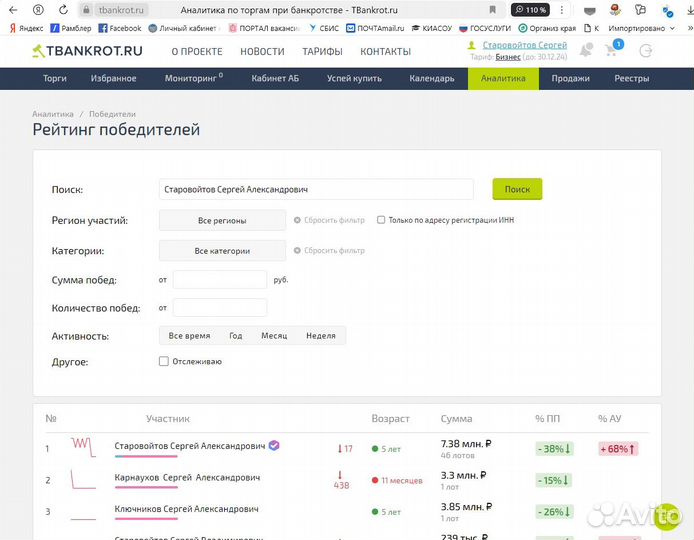Screen dimensions: 694x540
Task: Open ТАРИФЫ menu item
Action: 322,52
